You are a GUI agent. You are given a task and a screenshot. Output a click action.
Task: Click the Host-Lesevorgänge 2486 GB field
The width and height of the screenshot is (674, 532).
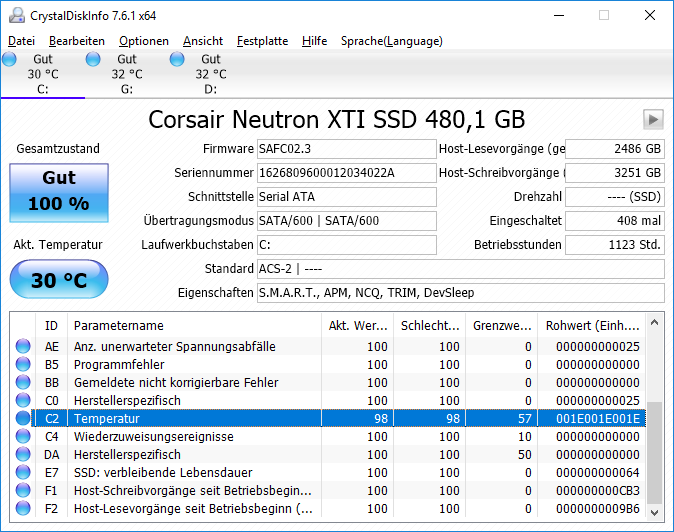pos(615,149)
